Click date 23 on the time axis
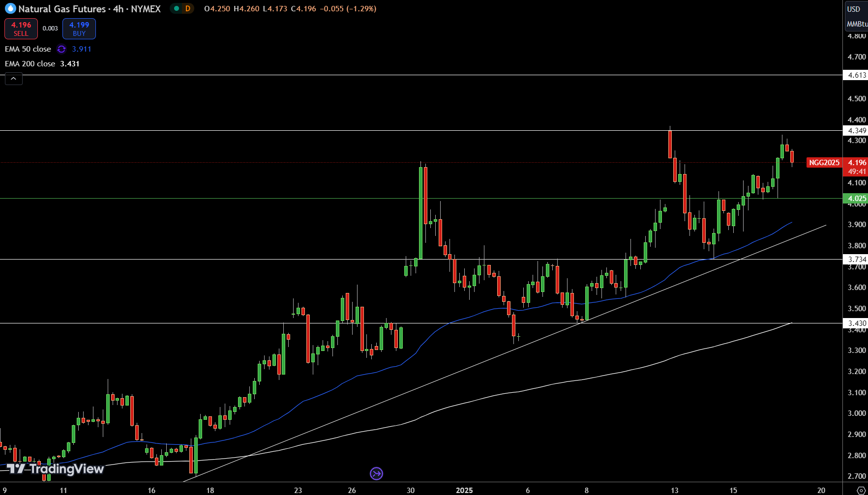Image resolution: width=868 pixels, height=495 pixels. pos(298,490)
